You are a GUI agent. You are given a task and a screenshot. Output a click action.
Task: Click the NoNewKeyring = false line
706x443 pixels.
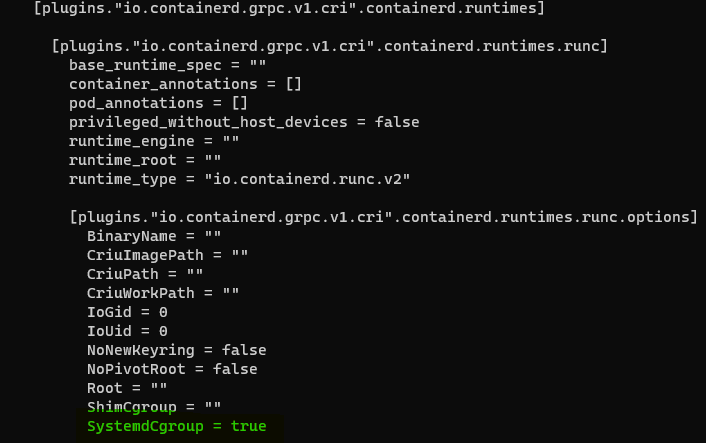(x=176, y=350)
